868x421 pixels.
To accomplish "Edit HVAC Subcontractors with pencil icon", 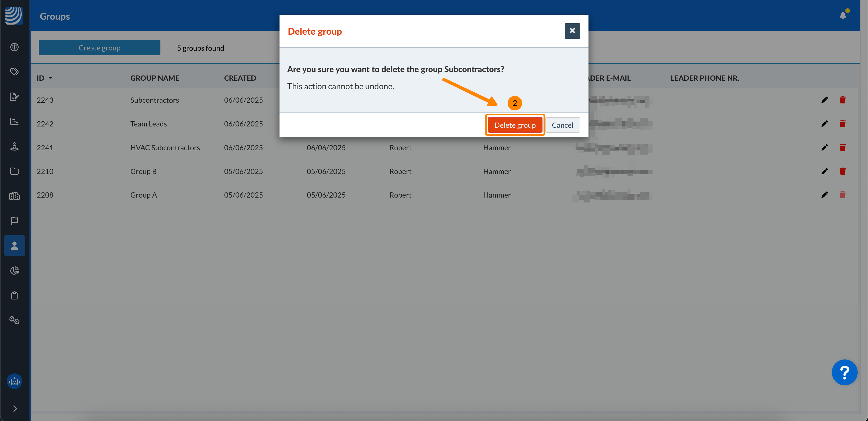I will pos(824,147).
